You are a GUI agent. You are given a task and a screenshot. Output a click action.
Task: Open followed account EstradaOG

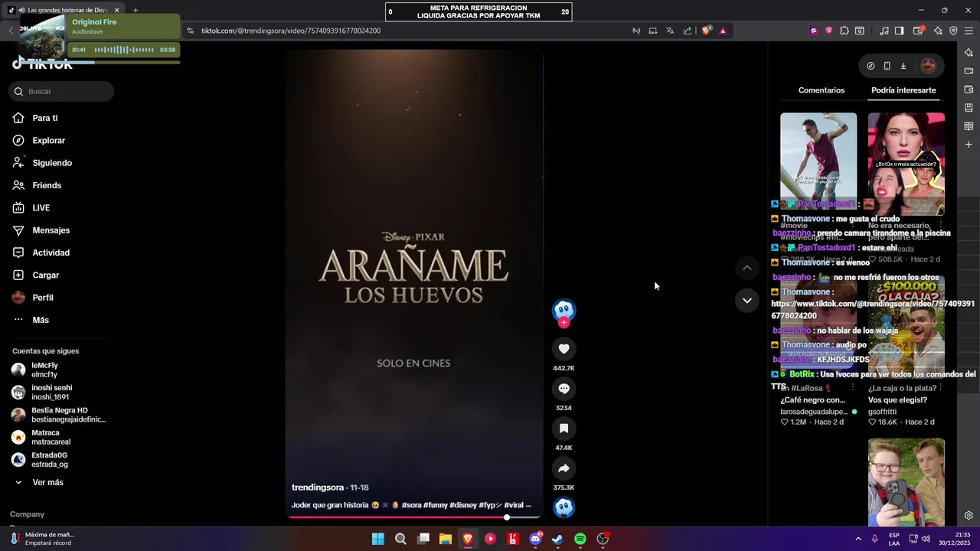(x=49, y=459)
